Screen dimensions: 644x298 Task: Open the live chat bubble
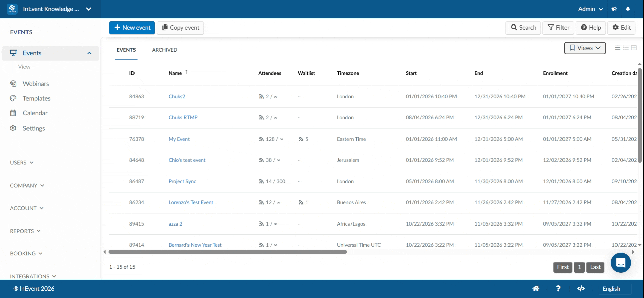click(621, 263)
